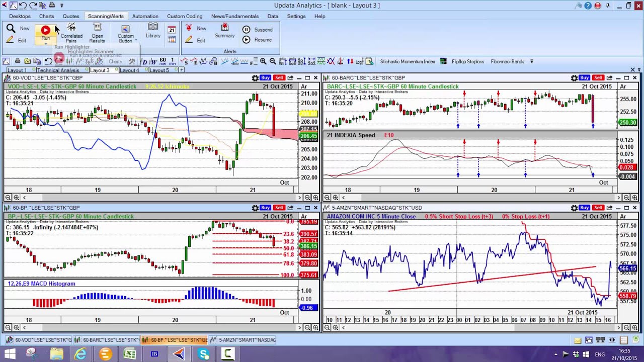Toggle the Log scale button in the toolbar
The image size is (644, 362).
359,61
